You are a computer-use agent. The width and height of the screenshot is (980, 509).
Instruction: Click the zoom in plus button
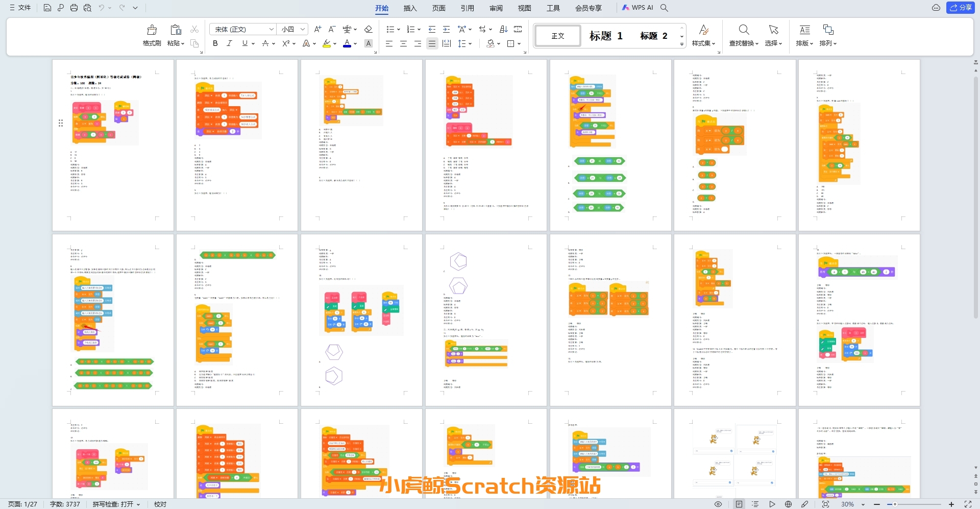pos(951,504)
